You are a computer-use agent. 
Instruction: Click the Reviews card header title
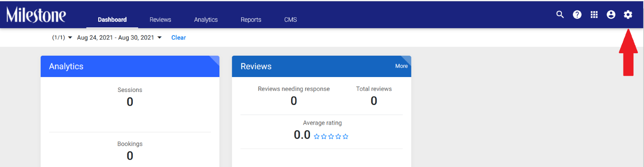(256, 66)
